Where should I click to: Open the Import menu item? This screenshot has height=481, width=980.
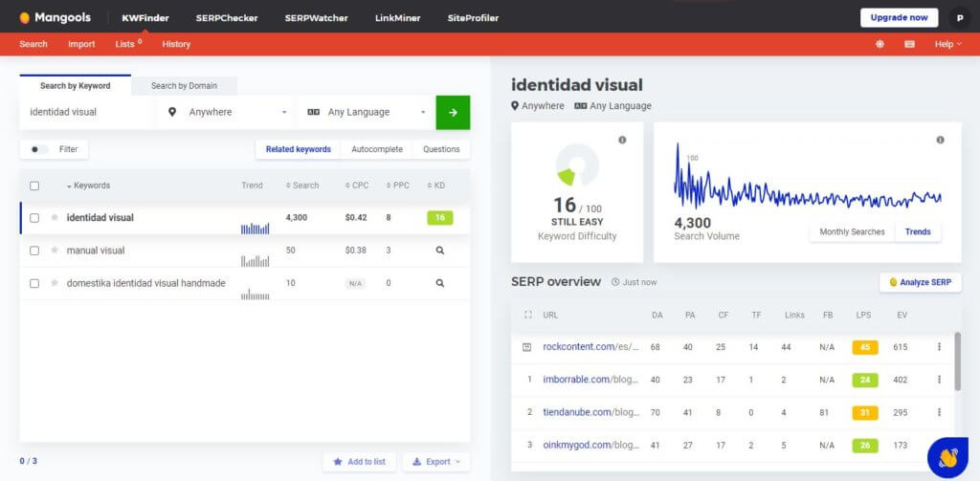coord(81,44)
